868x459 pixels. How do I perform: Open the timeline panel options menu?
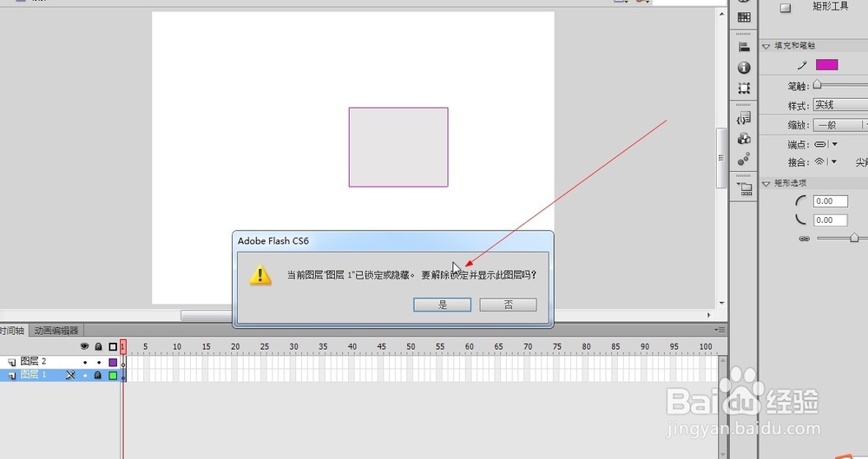click(x=720, y=330)
